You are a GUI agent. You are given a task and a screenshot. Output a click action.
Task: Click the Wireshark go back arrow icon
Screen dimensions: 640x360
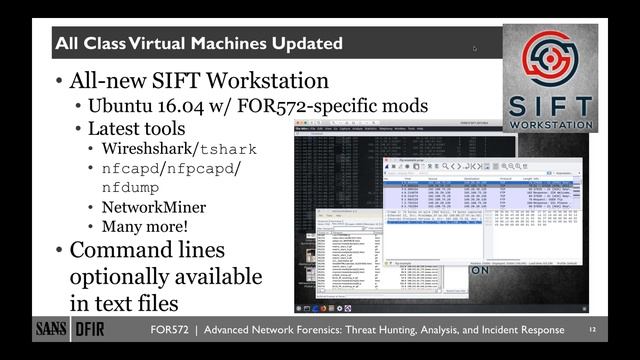click(453, 167)
